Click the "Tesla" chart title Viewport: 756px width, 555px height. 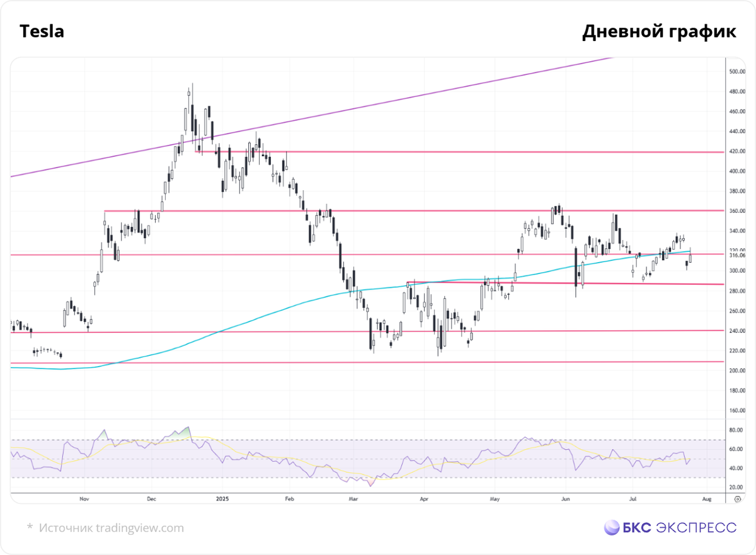click(42, 31)
